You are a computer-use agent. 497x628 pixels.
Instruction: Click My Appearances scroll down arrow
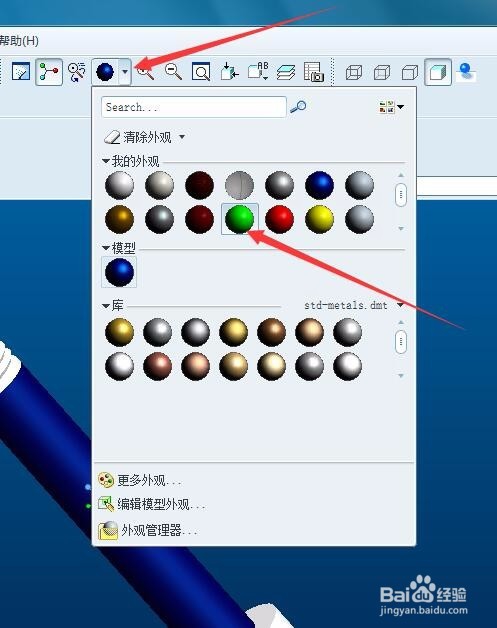(401, 229)
